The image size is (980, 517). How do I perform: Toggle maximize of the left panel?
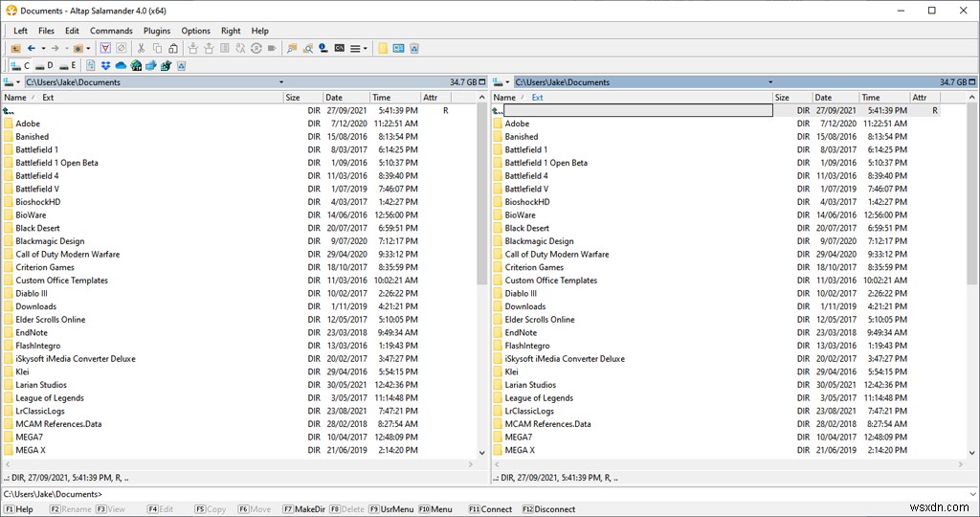click(482, 82)
